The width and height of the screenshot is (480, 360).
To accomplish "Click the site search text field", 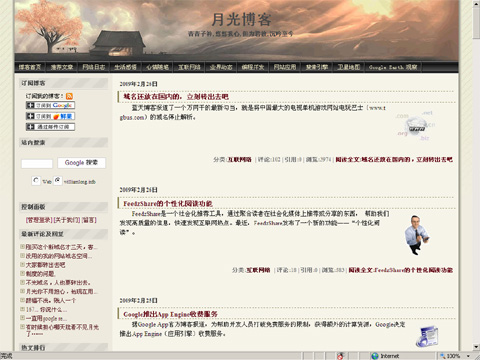I will coord(37,164).
